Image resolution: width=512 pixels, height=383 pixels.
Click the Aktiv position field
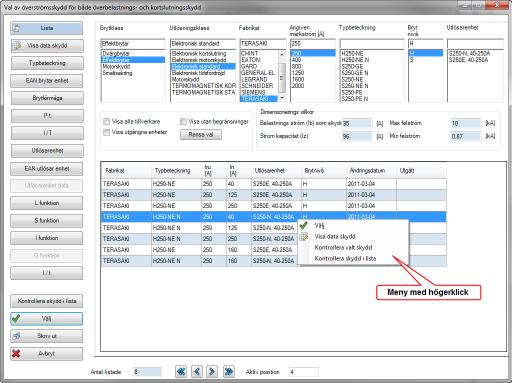coord(303,372)
